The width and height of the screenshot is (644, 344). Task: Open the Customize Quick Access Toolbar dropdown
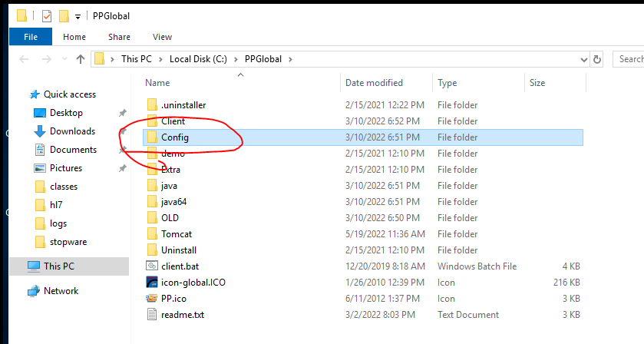pyautogui.click(x=78, y=17)
